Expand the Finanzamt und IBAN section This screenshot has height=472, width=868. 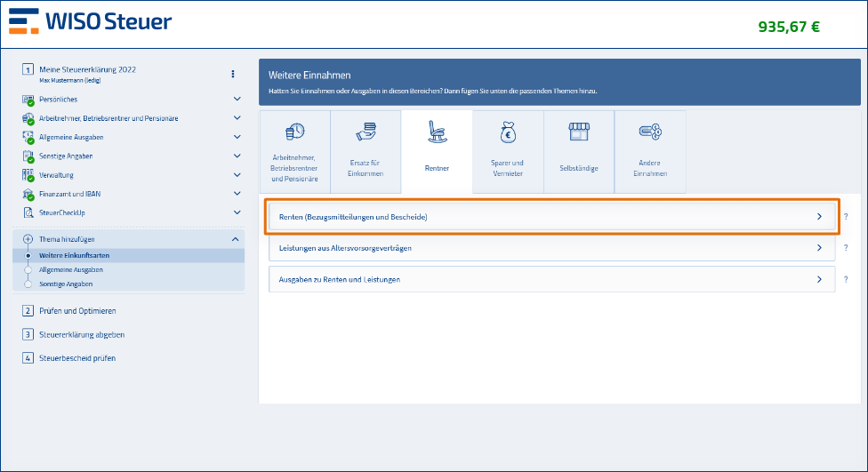[237, 194]
